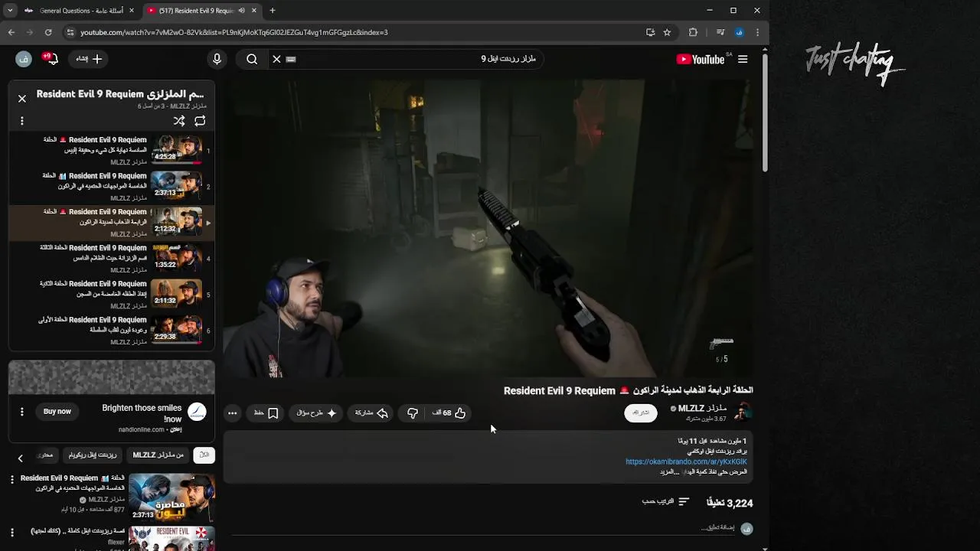Play playlist video 5 with 2:11:32 duration
980x551 pixels.
click(x=113, y=294)
